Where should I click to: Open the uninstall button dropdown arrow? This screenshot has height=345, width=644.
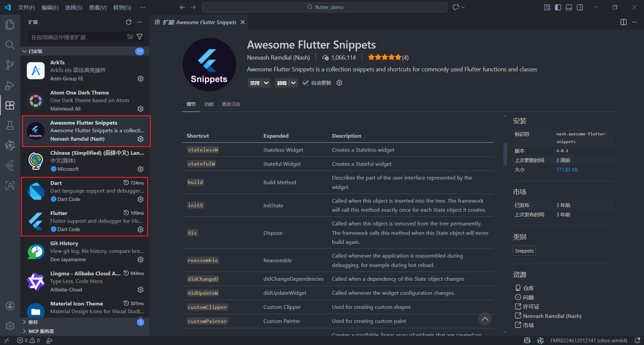point(293,83)
